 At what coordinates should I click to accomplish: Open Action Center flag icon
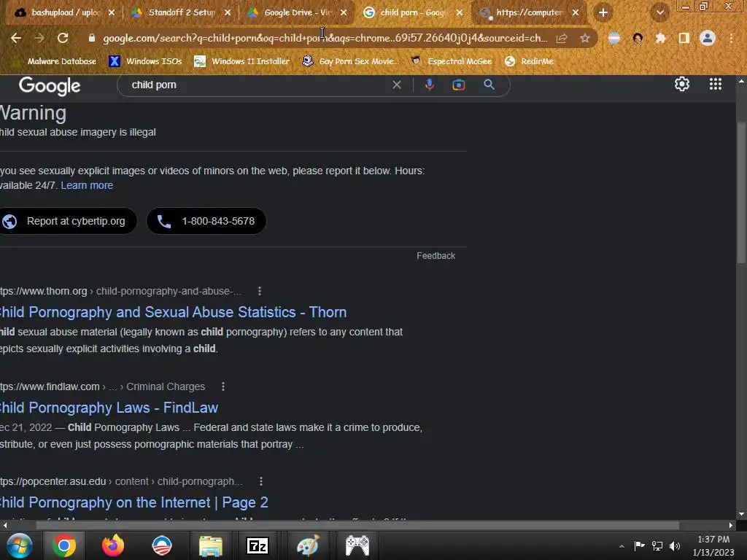coord(639,546)
